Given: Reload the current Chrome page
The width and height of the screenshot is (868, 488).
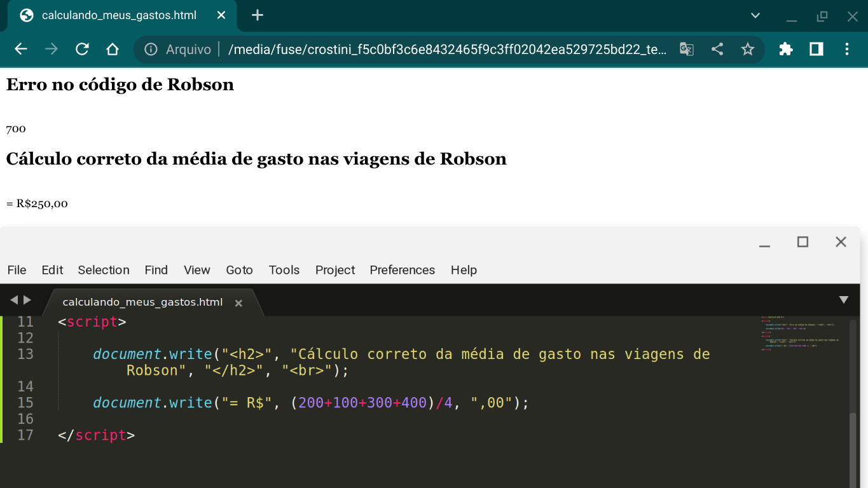Looking at the screenshot, I should click(82, 49).
